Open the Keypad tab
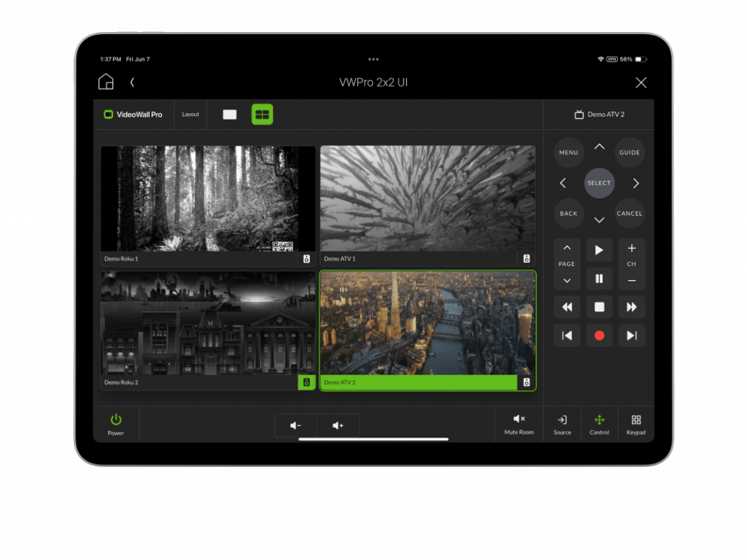 [x=636, y=424]
